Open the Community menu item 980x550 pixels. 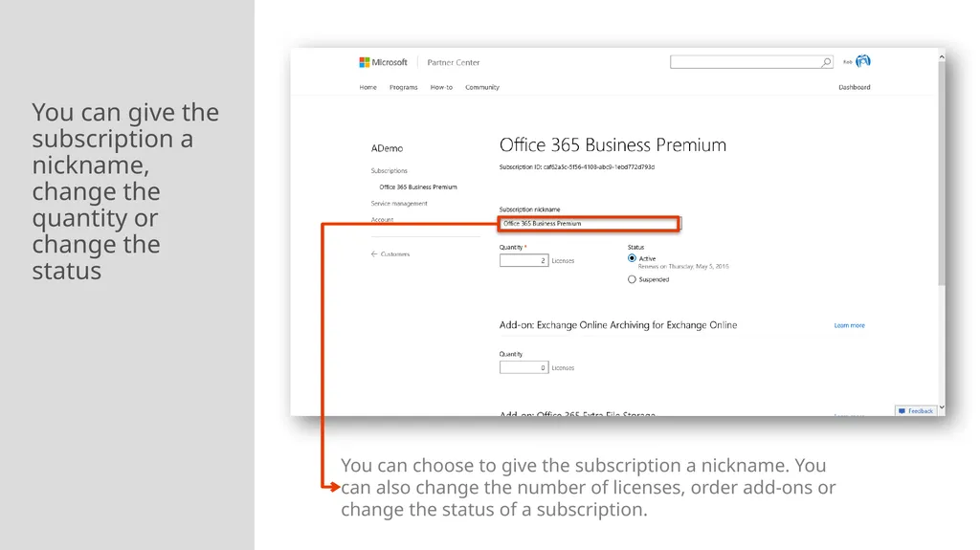pyautogui.click(x=482, y=87)
